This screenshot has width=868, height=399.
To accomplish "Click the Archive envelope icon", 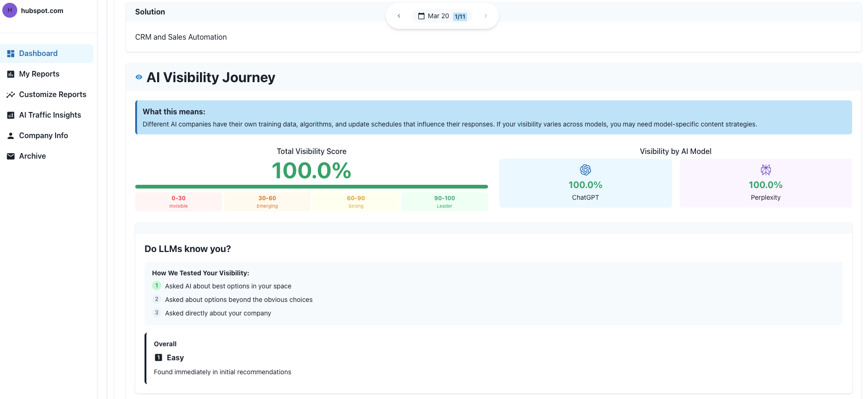I will (11, 156).
